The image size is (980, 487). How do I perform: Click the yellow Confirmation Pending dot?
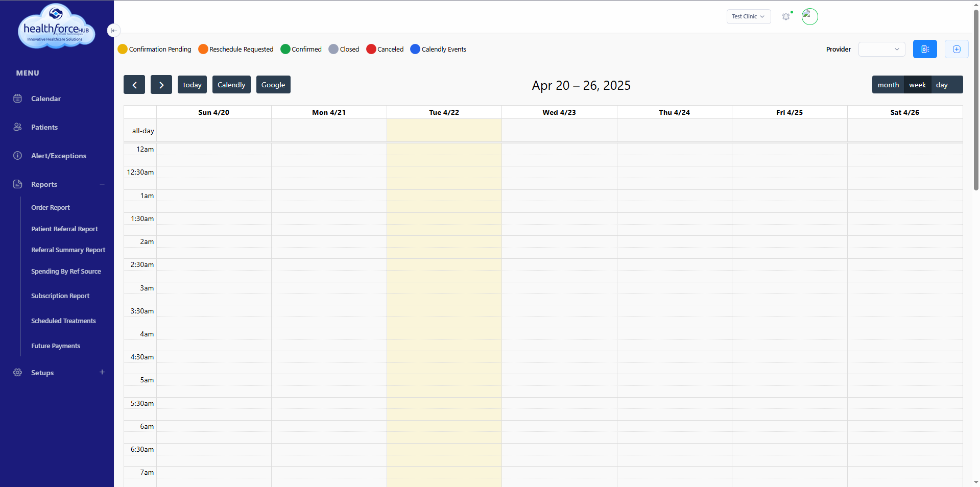click(123, 49)
